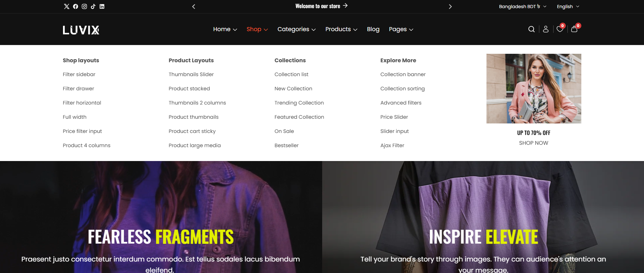This screenshot has width=644, height=273.
Task: Open the wishlist heart icon
Action: click(x=560, y=29)
